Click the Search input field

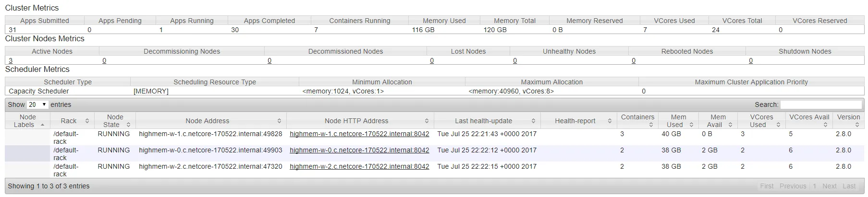pos(820,104)
